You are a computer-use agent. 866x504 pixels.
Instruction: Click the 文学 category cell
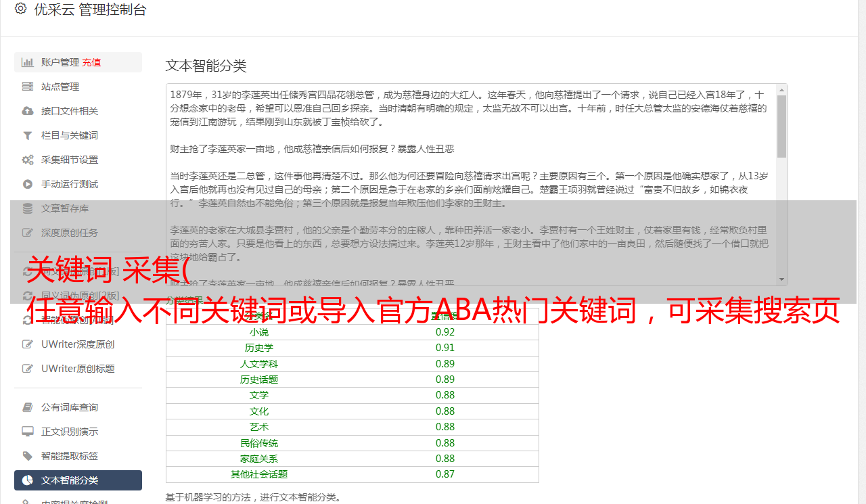pos(259,395)
